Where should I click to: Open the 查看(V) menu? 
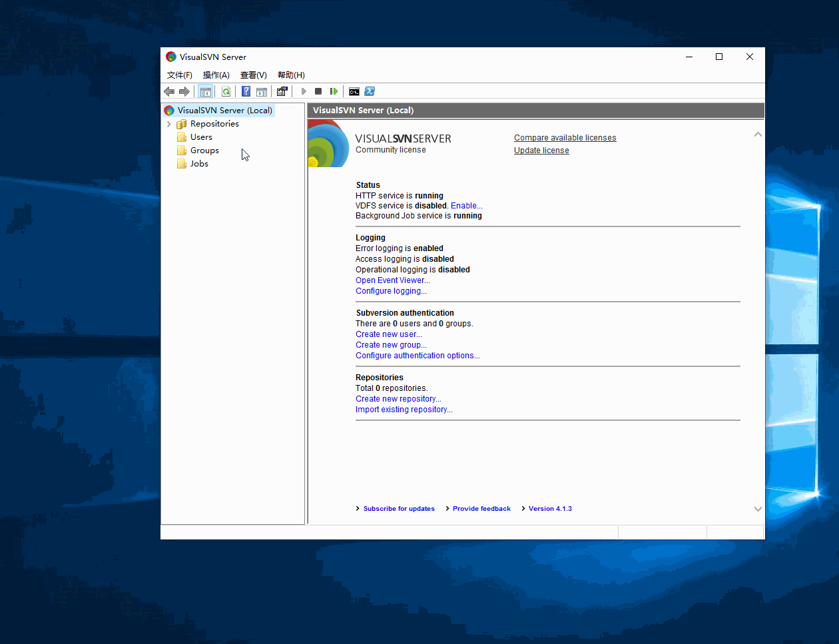click(x=254, y=75)
